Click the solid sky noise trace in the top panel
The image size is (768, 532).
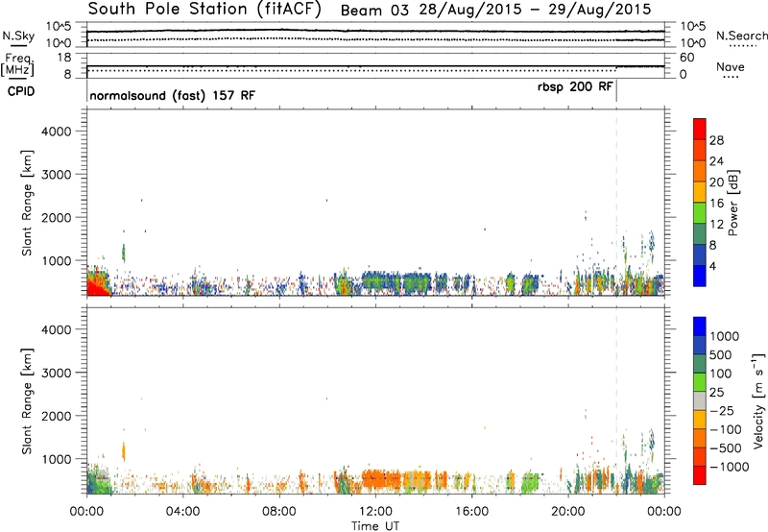(375, 32)
